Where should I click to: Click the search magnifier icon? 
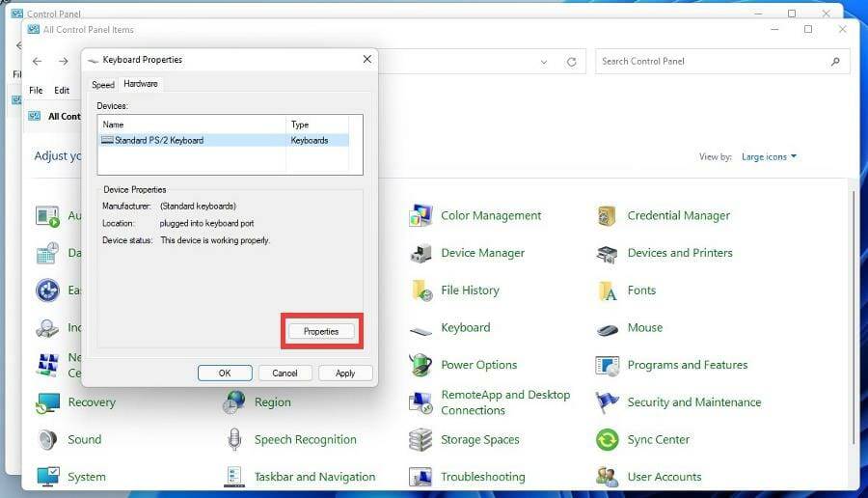[x=835, y=62]
